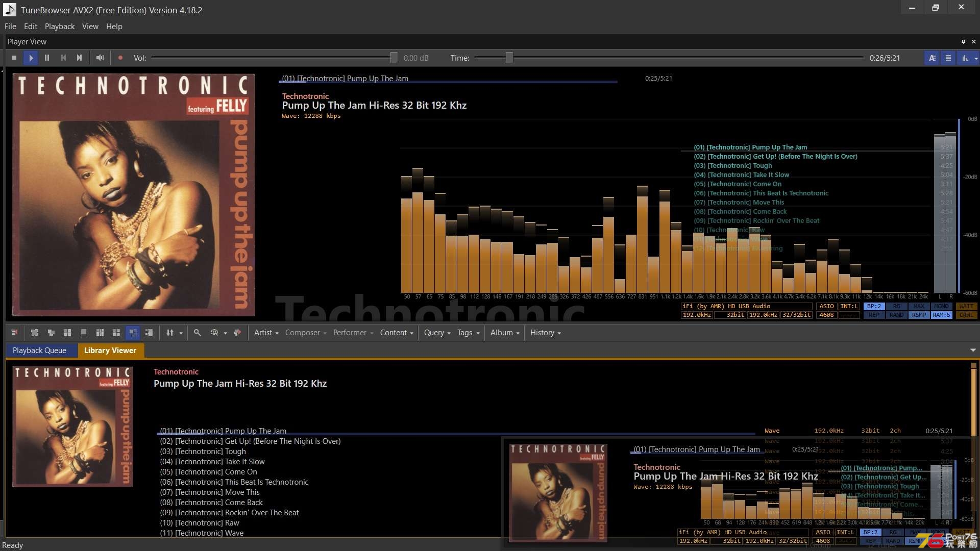Select the four-tile grid view icon
The image size is (980, 551).
click(67, 333)
